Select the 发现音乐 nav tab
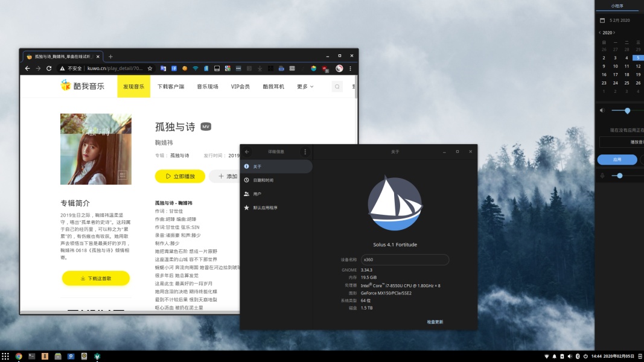644x362 pixels. tap(134, 87)
